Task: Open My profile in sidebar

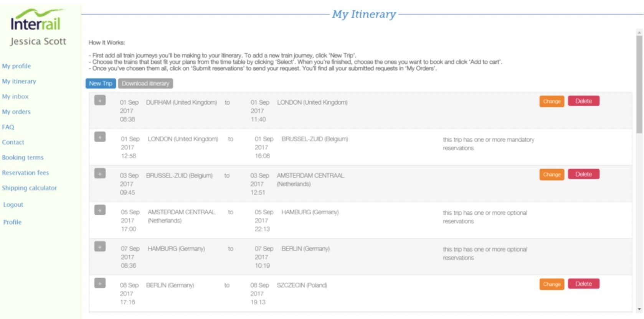Action: tap(16, 66)
